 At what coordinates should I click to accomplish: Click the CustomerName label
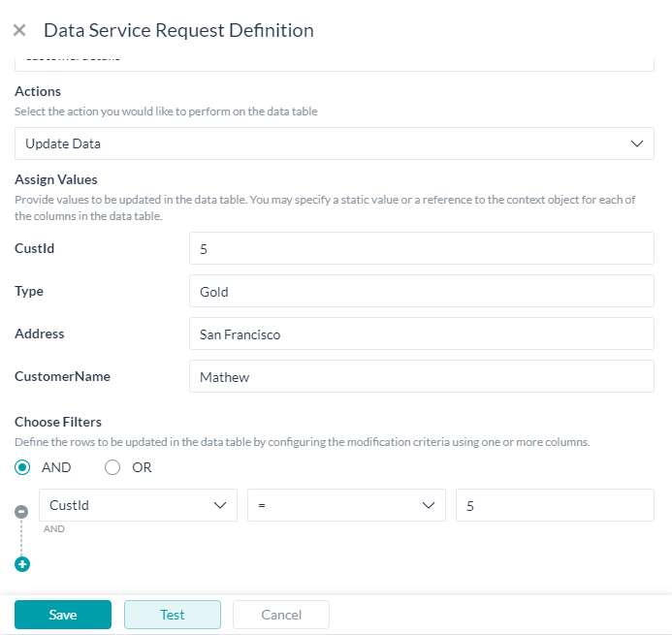(x=63, y=376)
